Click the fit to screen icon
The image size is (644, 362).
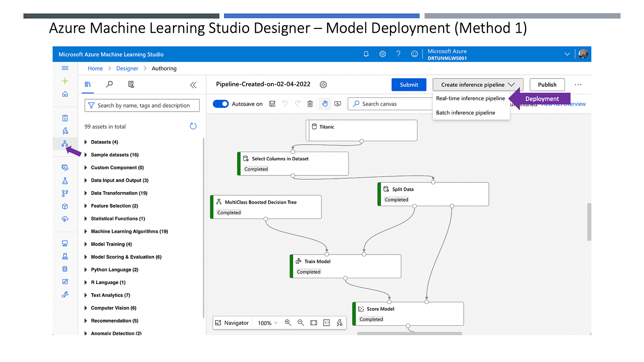click(314, 323)
